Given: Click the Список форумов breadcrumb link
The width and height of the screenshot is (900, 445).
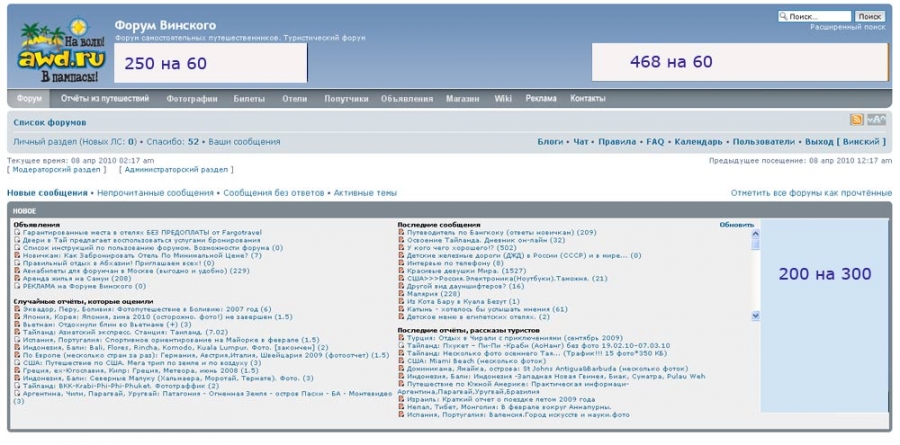Looking at the screenshot, I should (x=50, y=122).
